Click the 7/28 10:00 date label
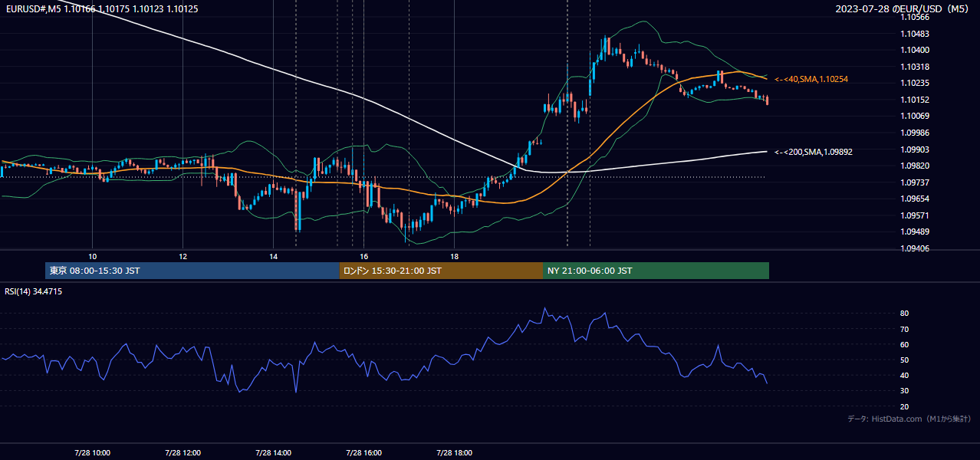Image resolution: width=980 pixels, height=460 pixels. (92, 453)
